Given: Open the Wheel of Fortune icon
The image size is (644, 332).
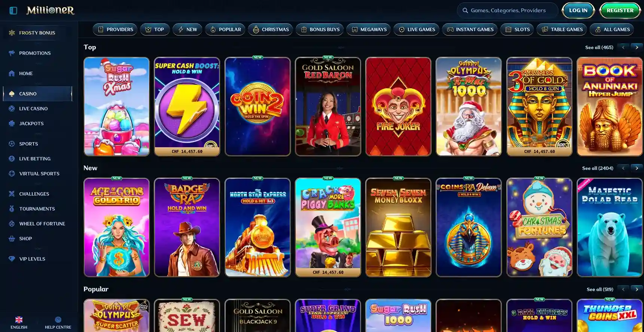Looking at the screenshot, I should click(12, 224).
